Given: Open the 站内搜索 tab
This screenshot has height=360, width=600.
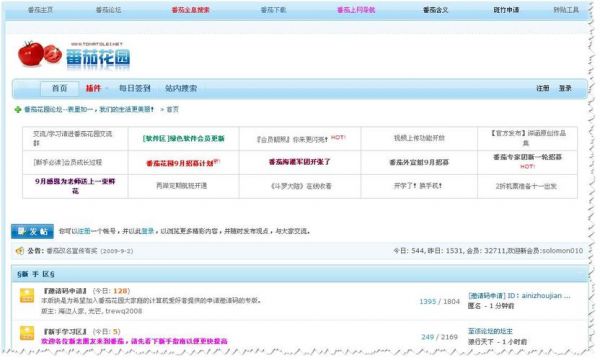Looking at the screenshot, I should 181,88.
